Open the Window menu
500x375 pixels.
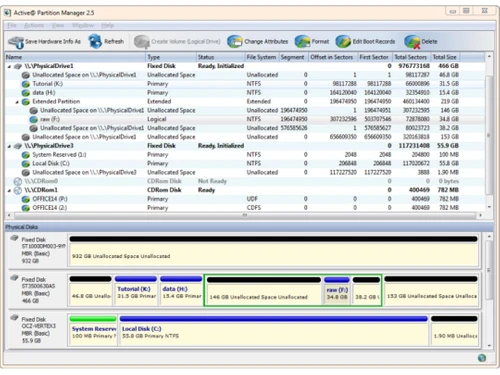(83, 25)
